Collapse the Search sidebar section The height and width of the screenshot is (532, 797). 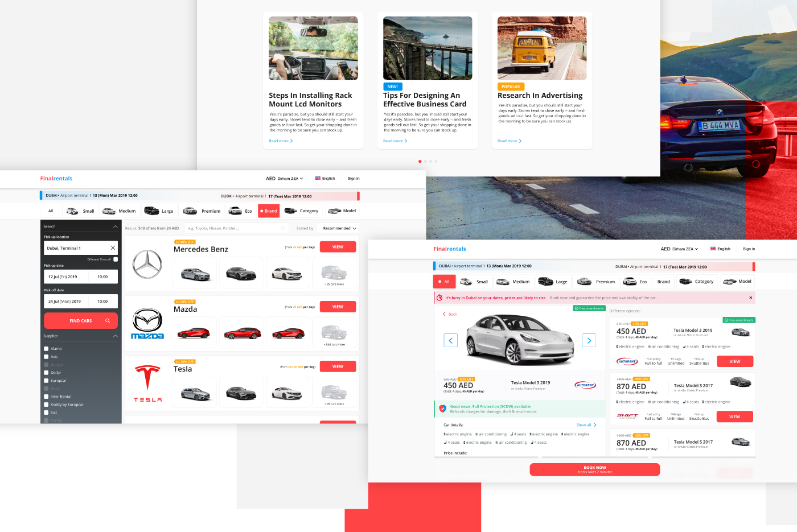click(115, 226)
